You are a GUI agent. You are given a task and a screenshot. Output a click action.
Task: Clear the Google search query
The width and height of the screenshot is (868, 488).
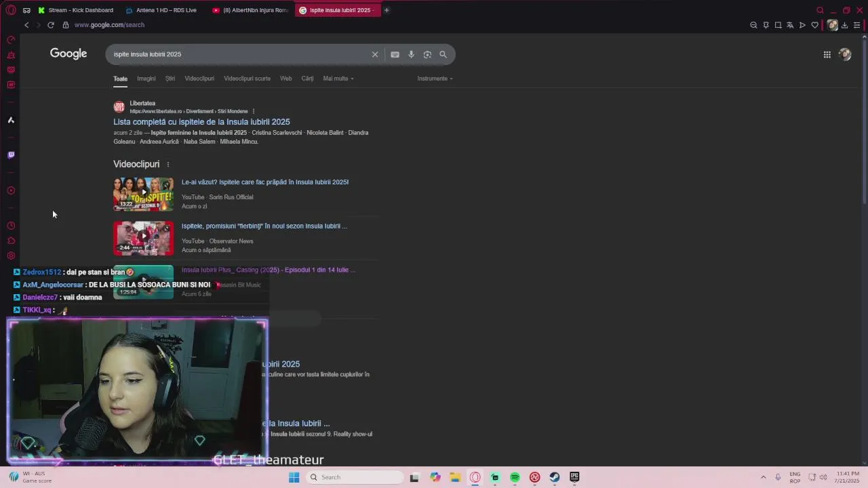click(x=375, y=54)
